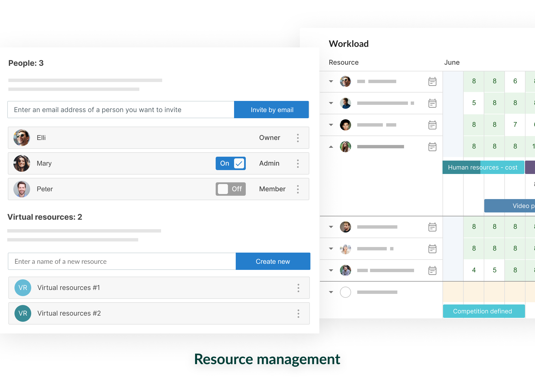535x392 pixels.
Task: Expand the unassigned resource row at the bottom
Action: 331,292
